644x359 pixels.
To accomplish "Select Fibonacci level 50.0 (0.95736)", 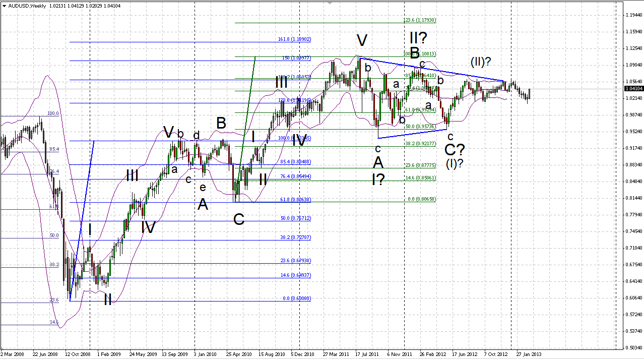I will pyautogui.click(x=420, y=127).
